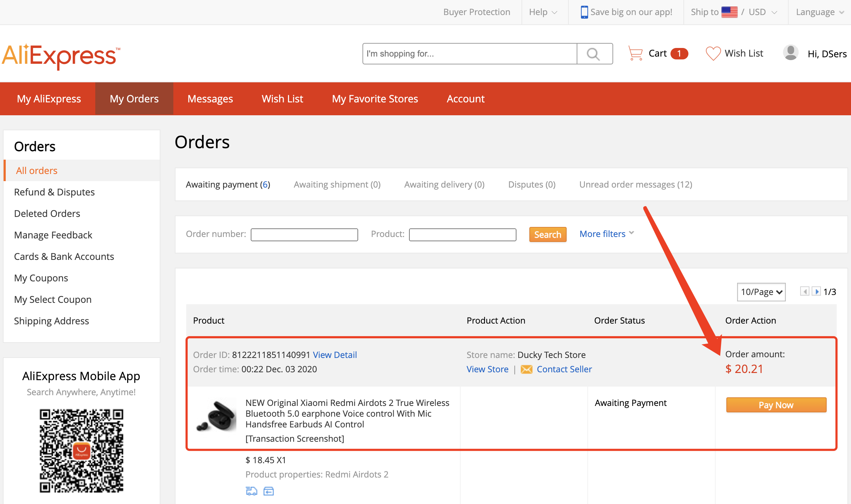Open the View Store link

[487, 369]
